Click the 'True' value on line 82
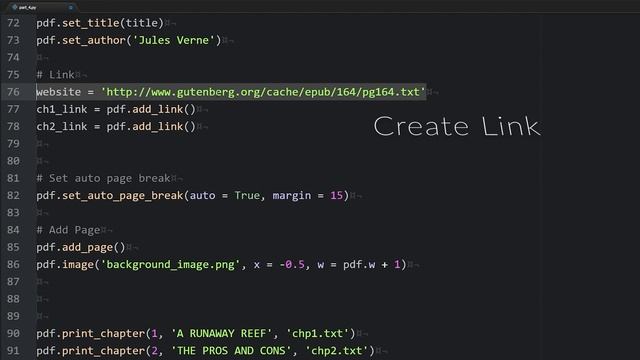The height and width of the screenshot is (360, 640). tap(247, 196)
